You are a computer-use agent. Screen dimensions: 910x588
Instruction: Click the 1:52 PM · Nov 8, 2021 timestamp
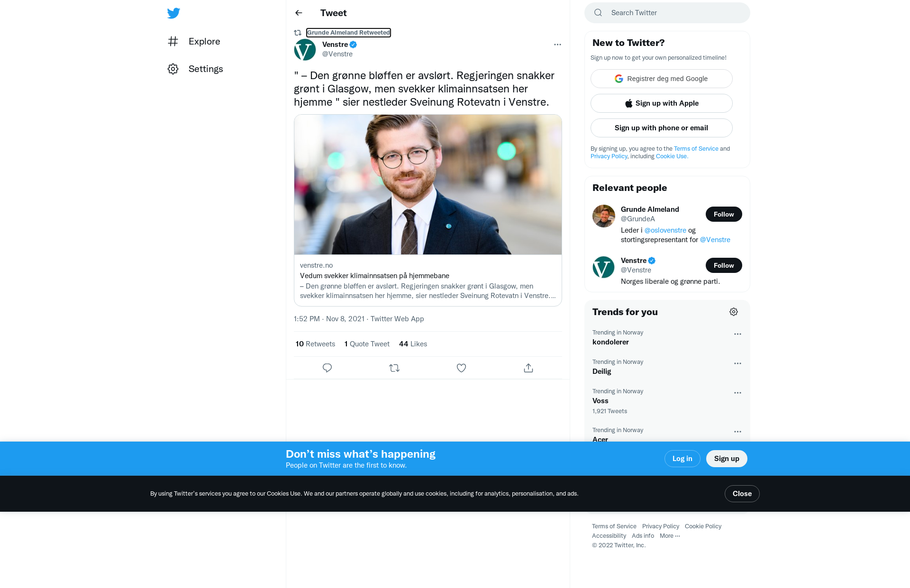329,319
